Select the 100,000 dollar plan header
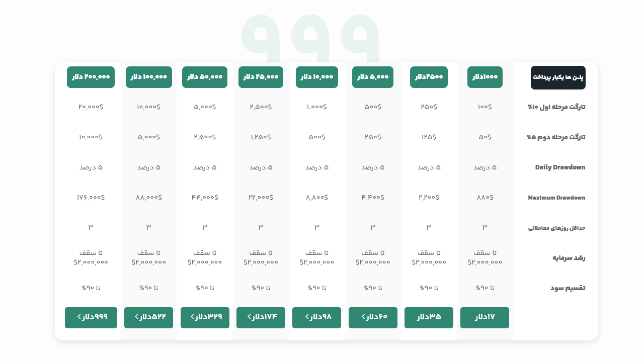The width and height of the screenshot is (644, 362). pyautogui.click(x=149, y=77)
